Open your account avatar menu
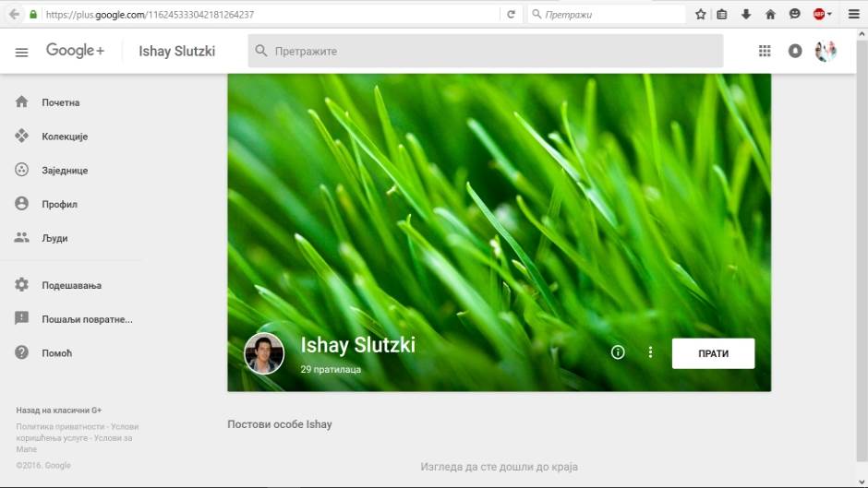The height and width of the screenshot is (488, 868). [x=826, y=52]
